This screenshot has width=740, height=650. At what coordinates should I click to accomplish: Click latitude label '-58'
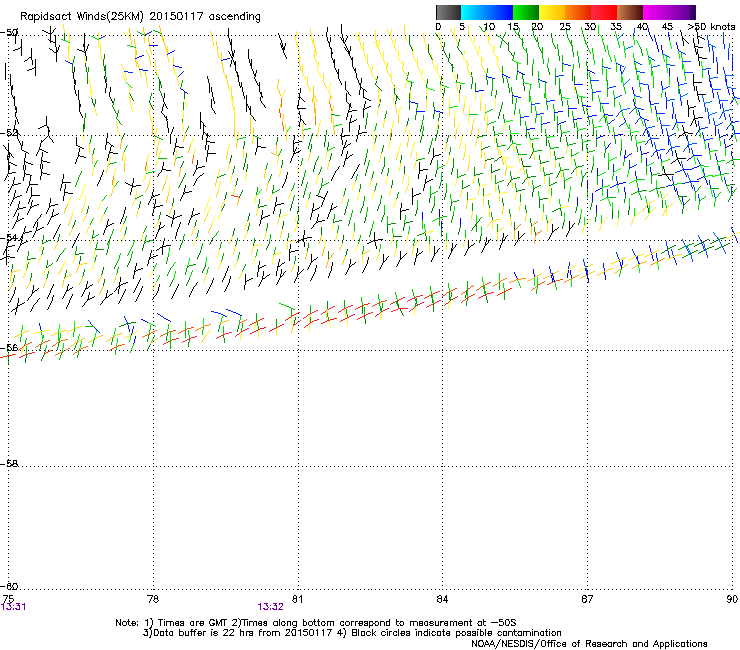click(9, 464)
